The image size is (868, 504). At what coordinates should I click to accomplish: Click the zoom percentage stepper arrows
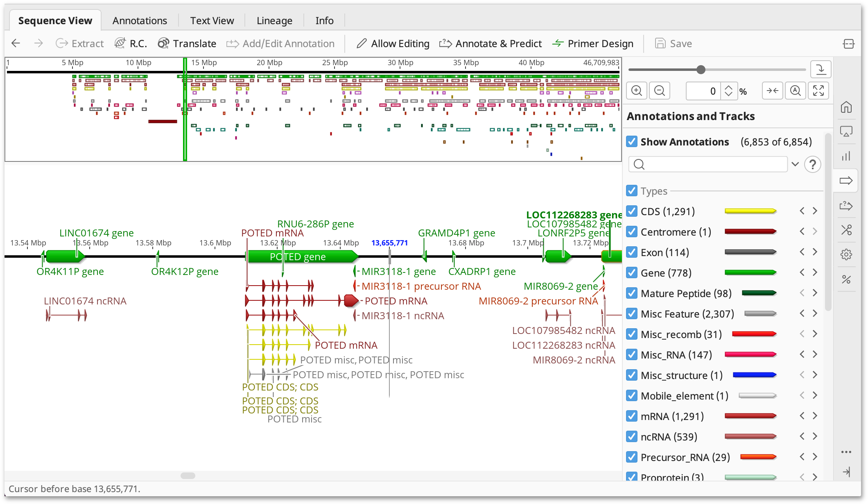pos(728,91)
